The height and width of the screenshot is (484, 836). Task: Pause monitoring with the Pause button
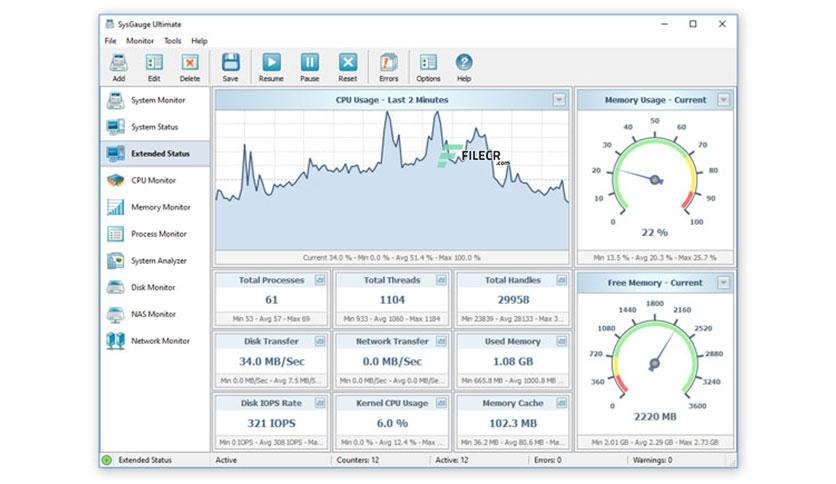pyautogui.click(x=310, y=63)
